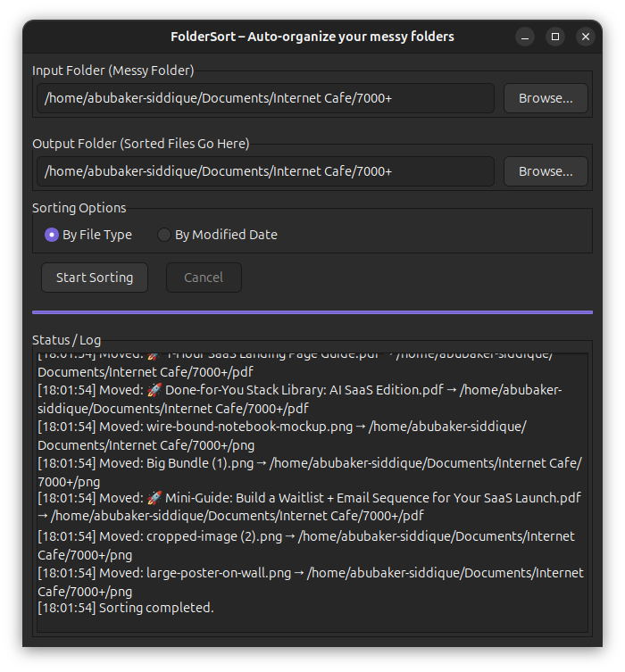Focus the Output Folder path field
The image size is (625, 672).
point(265,171)
